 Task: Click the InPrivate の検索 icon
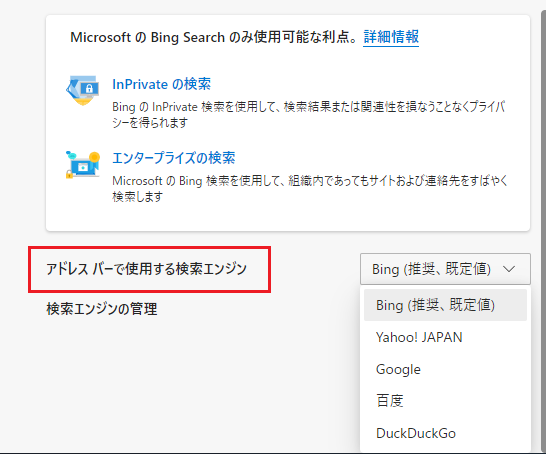tap(83, 90)
